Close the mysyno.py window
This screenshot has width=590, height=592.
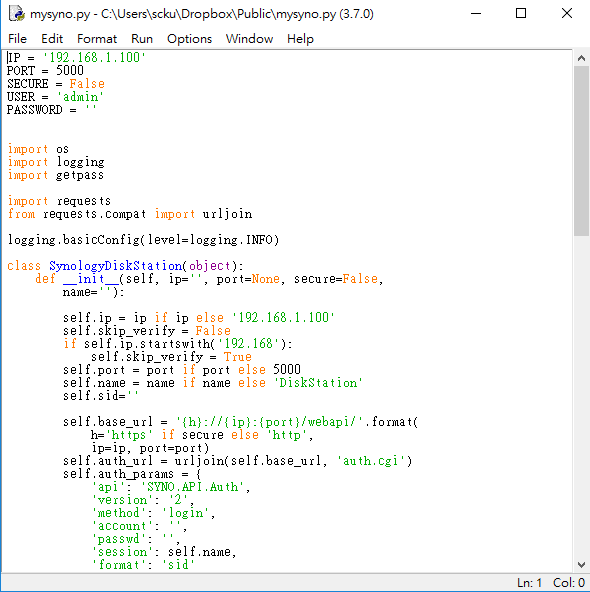[567, 14]
